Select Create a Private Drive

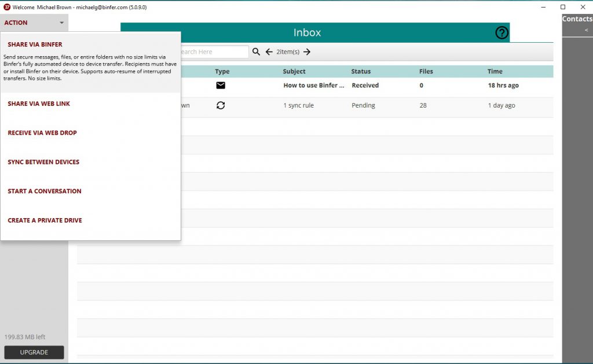coord(45,220)
